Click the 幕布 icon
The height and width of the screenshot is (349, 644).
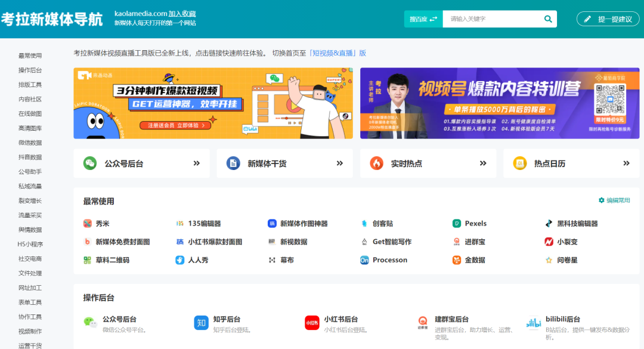tap(272, 260)
